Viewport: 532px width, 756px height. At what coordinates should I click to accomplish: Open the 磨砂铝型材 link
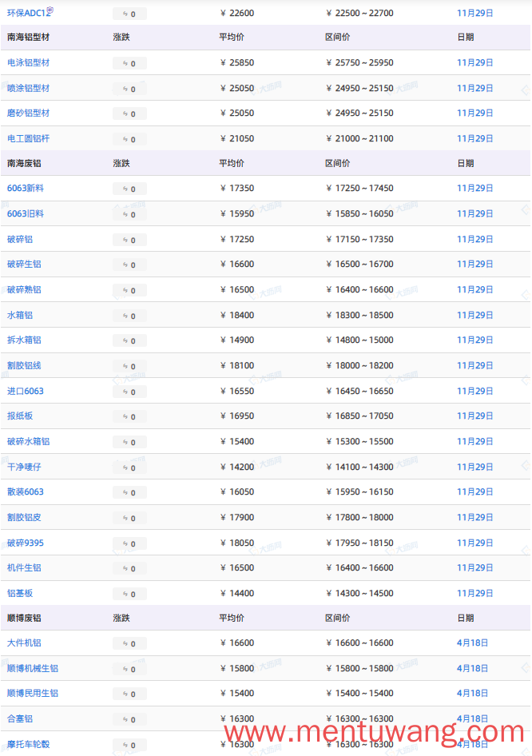(x=29, y=113)
